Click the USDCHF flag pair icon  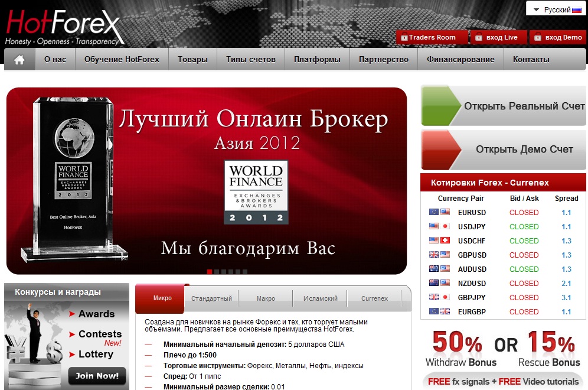tap(439, 240)
